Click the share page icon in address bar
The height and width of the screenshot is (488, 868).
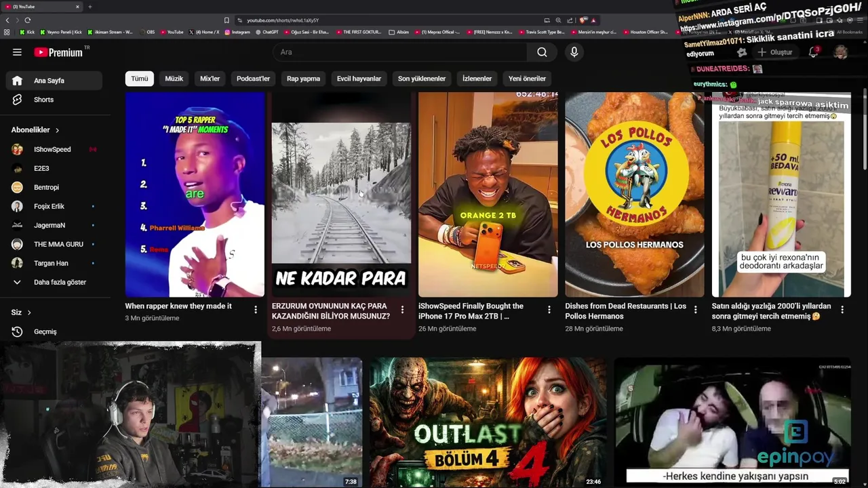pos(570,20)
